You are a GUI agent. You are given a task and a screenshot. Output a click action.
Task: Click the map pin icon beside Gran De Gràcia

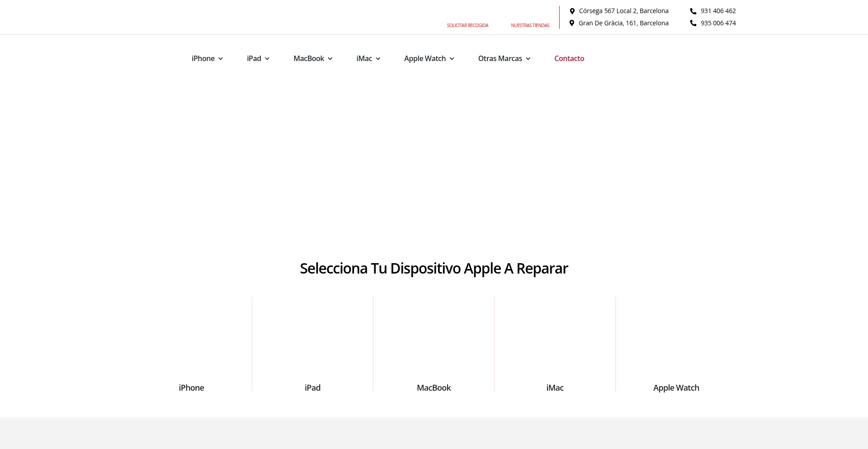pyautogui.click(x=572, y=23)
